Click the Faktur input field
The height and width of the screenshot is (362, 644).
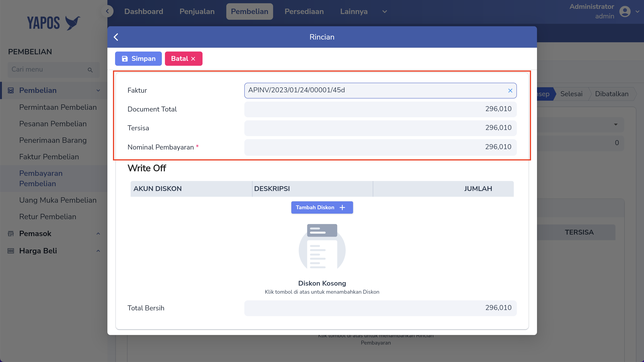pos(380,91)
